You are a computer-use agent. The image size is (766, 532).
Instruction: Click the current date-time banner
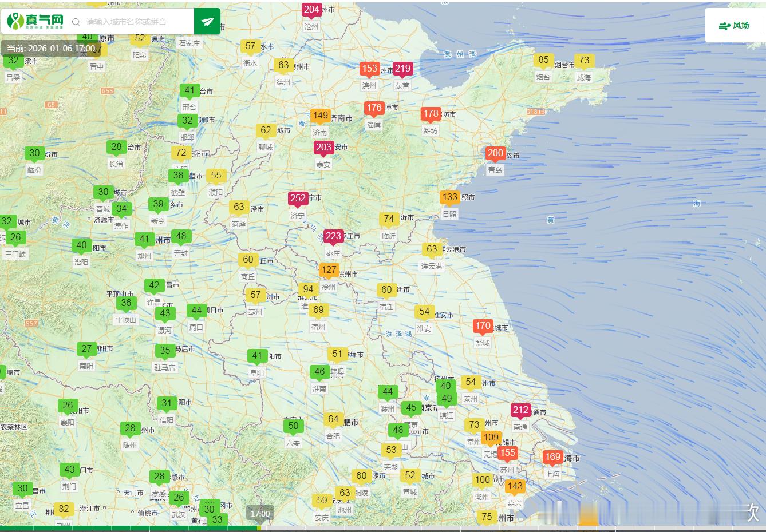(x=52, y=49)
